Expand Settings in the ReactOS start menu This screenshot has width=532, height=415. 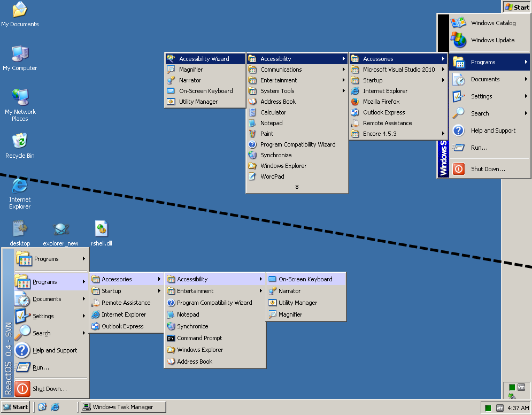(x=51, y=316)
